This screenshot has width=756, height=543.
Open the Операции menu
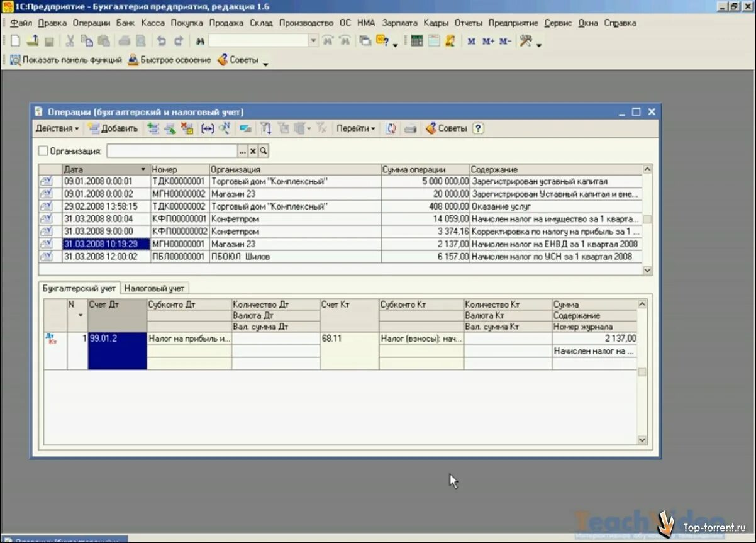[91, 23]
